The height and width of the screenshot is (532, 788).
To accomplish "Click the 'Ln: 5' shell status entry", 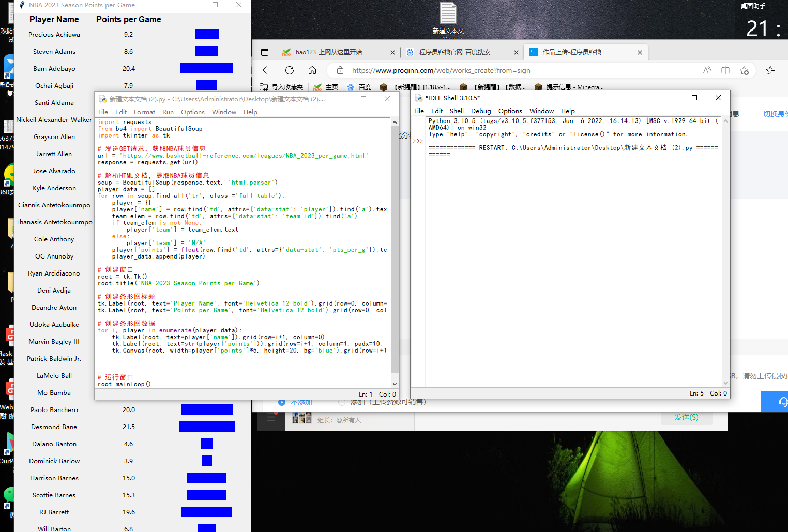I will click(x=696, y=393).
